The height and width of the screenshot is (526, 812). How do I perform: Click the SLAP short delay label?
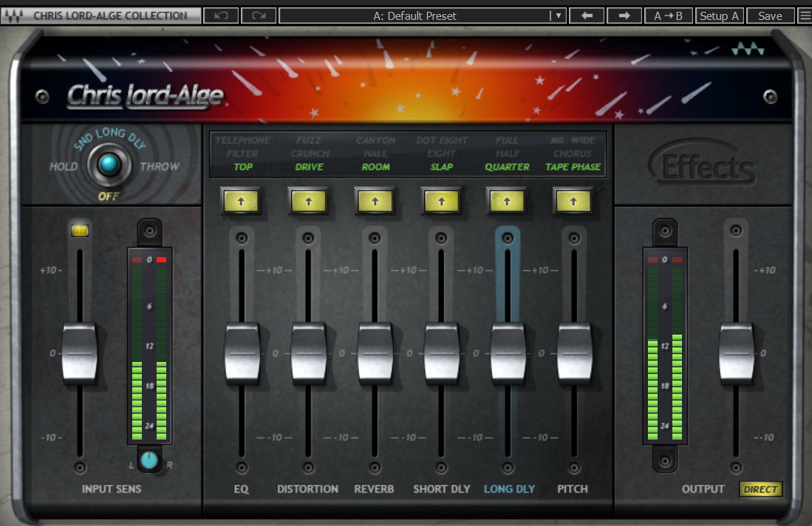(x=442, y=167)
